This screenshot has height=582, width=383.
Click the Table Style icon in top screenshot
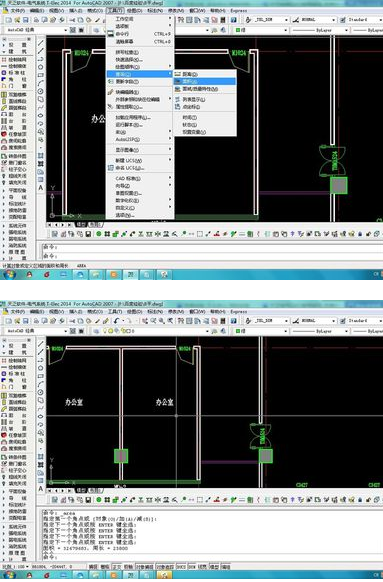click(343, 20)
